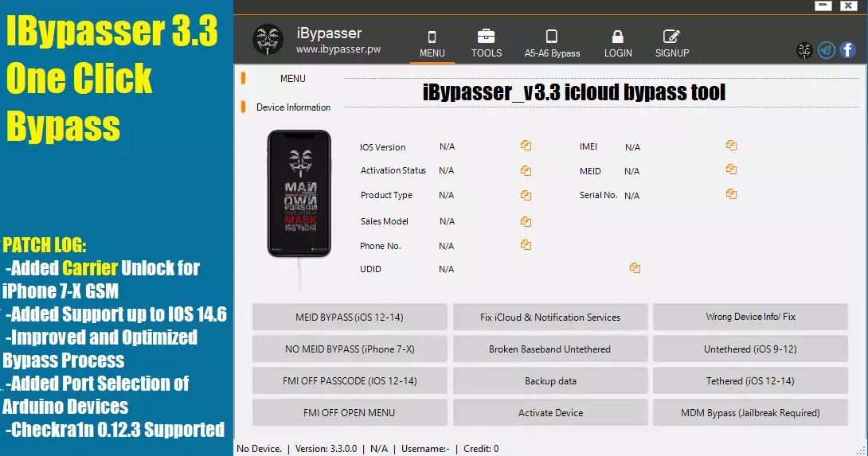Copy the MEID value
This screenshot has width=868, height=456.
[x=731, y=169]
